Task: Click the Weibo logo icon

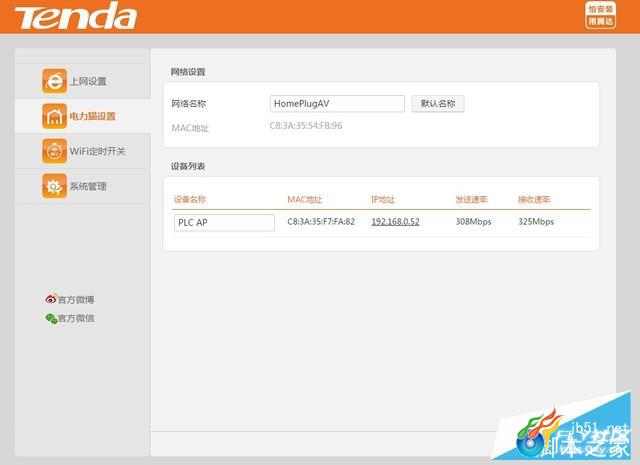Action: coord(51,299)
